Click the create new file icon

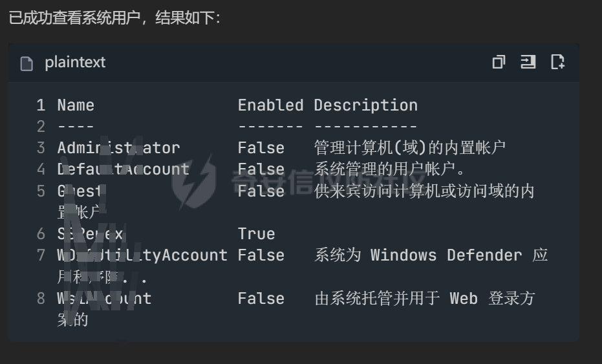(x=557, y=62)
